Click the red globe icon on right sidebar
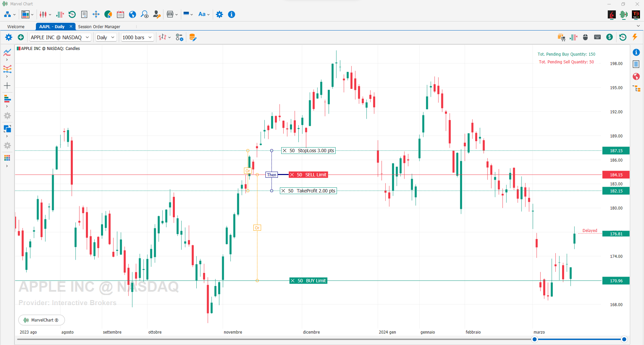Screen dimensions: 644x345 [x=636, y=76]
